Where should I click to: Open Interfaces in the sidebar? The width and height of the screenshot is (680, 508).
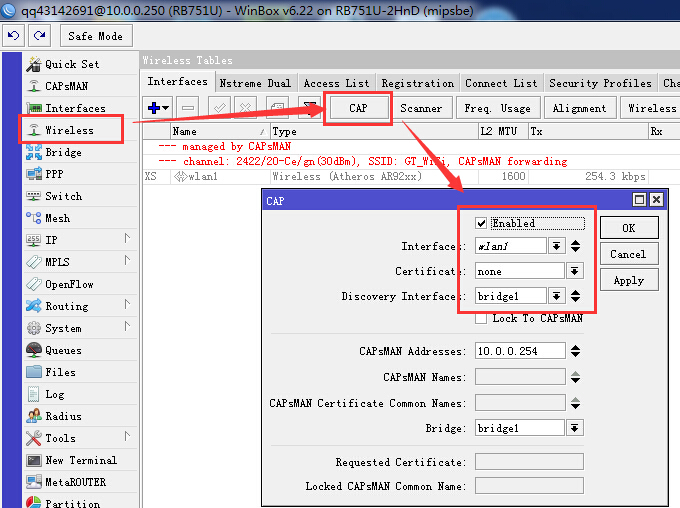tap(80, 108)
